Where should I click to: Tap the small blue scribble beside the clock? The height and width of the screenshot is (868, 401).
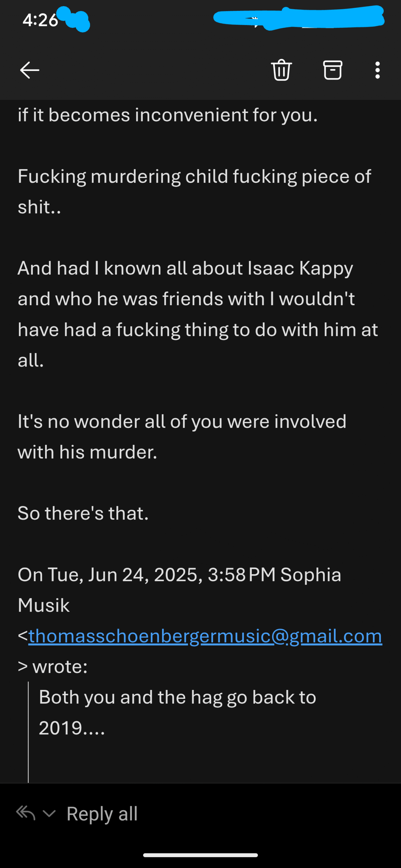(74, 19)
